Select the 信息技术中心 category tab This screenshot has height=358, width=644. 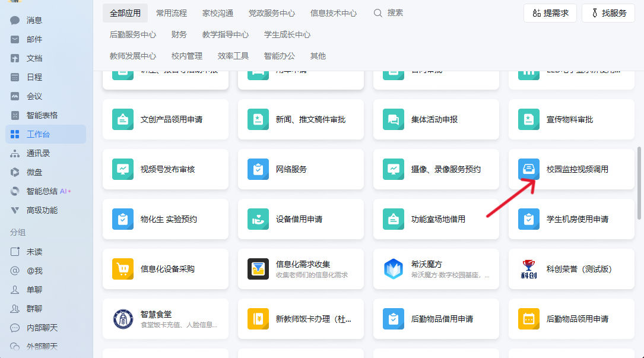pos(334,13)
